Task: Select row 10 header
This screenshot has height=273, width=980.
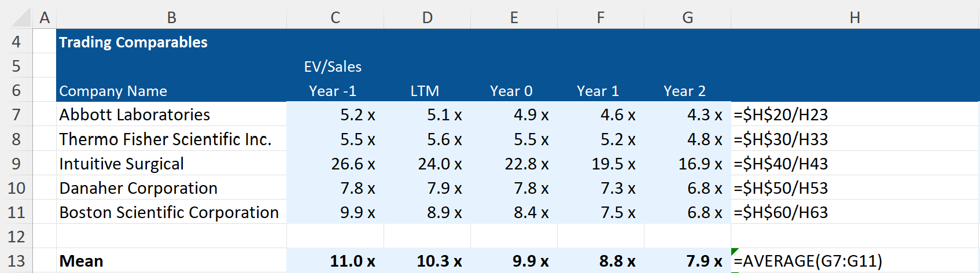Action: (x=16, y=188)
